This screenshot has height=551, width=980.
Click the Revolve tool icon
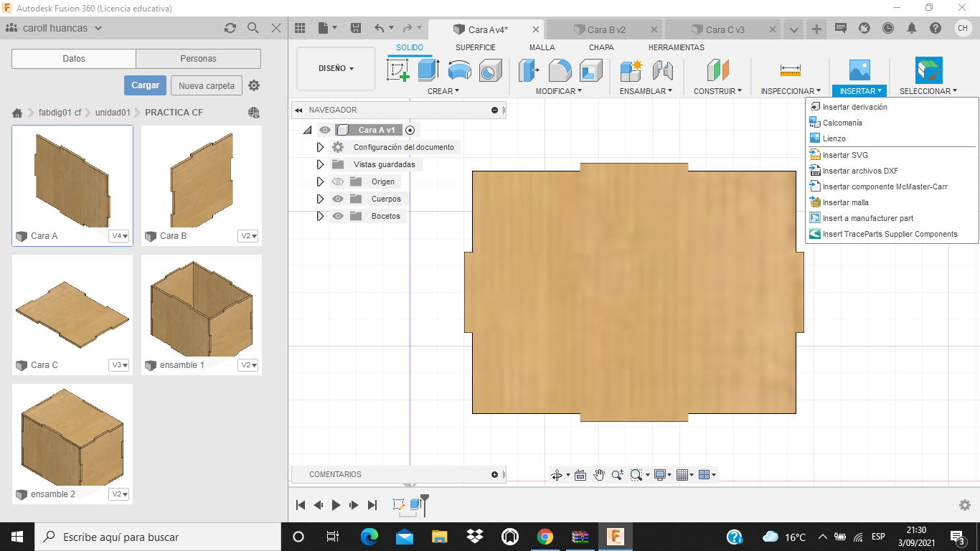[459, 70]
